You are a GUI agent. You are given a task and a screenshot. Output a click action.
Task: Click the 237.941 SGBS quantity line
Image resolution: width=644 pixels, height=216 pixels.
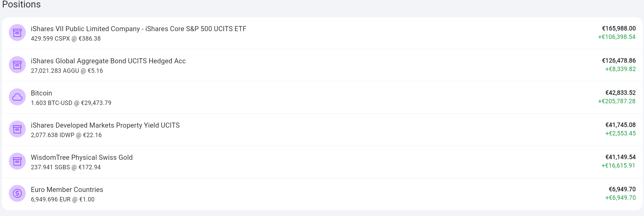click(66, 167)
